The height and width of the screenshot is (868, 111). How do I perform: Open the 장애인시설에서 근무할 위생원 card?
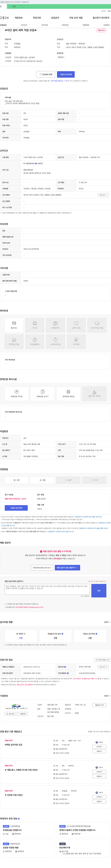[x=84, y=830]
